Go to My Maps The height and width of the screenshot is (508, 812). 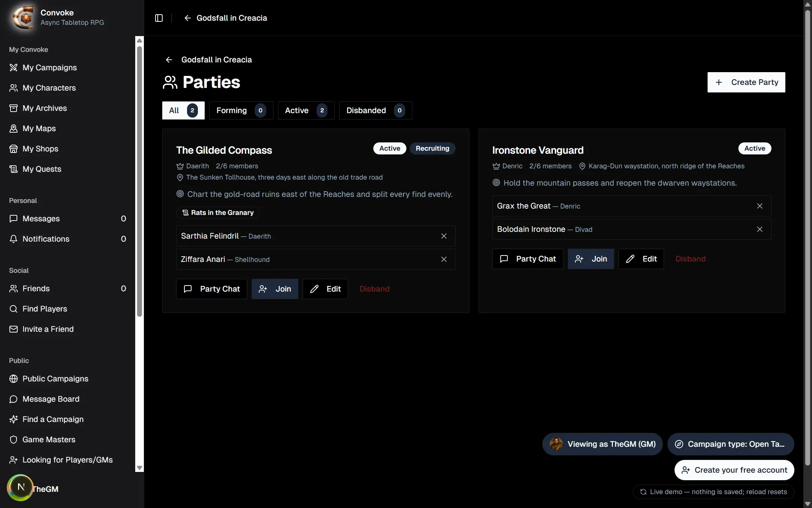68,129
